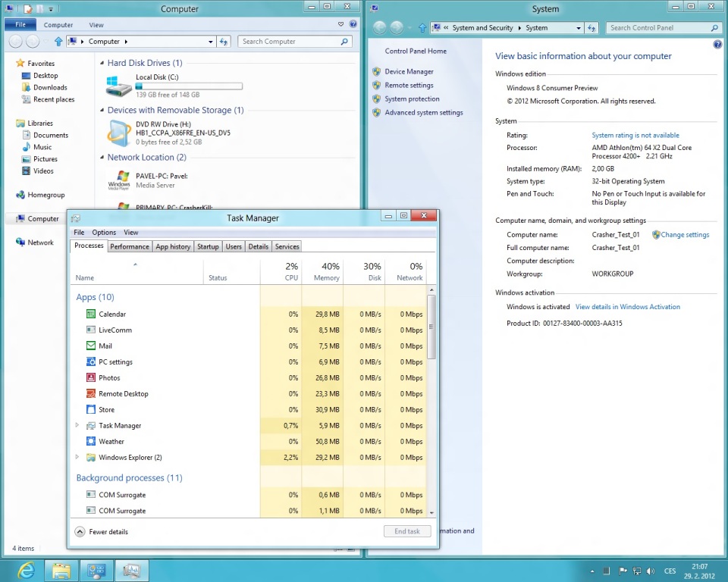This screenshot has height=582, width=728.
Task: Open the Startup tab
Action: [x=208, y=246]
